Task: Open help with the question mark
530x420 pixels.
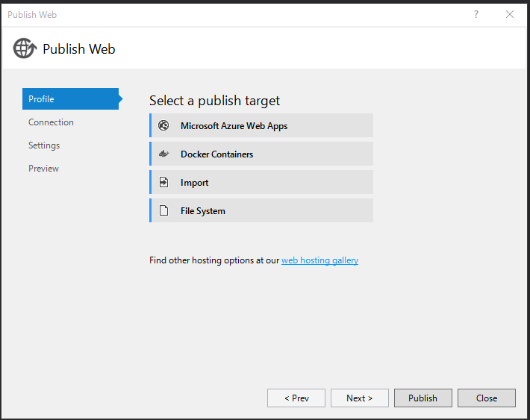Action: 476,14
